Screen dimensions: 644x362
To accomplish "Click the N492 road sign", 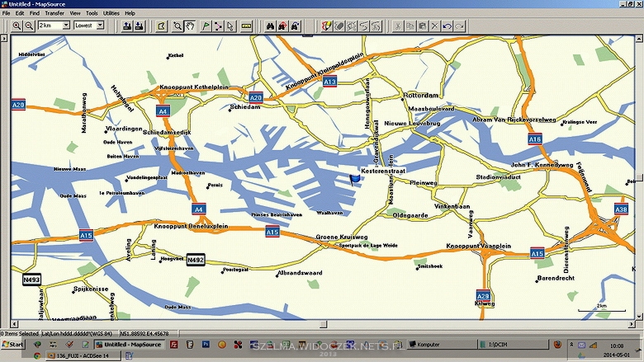I will point(196,260).
